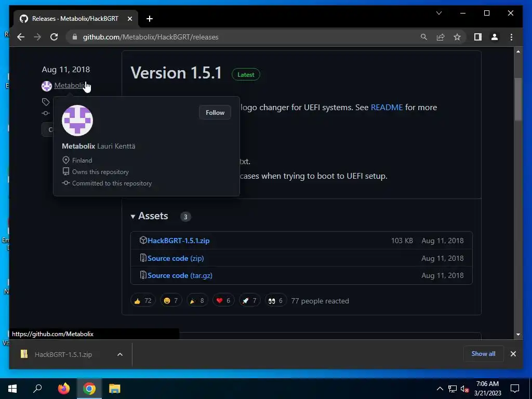Click the smiley reaction with 7
The width and height of the screenshot is (532, 399).
pyautogui.click(x=170, y=301)
